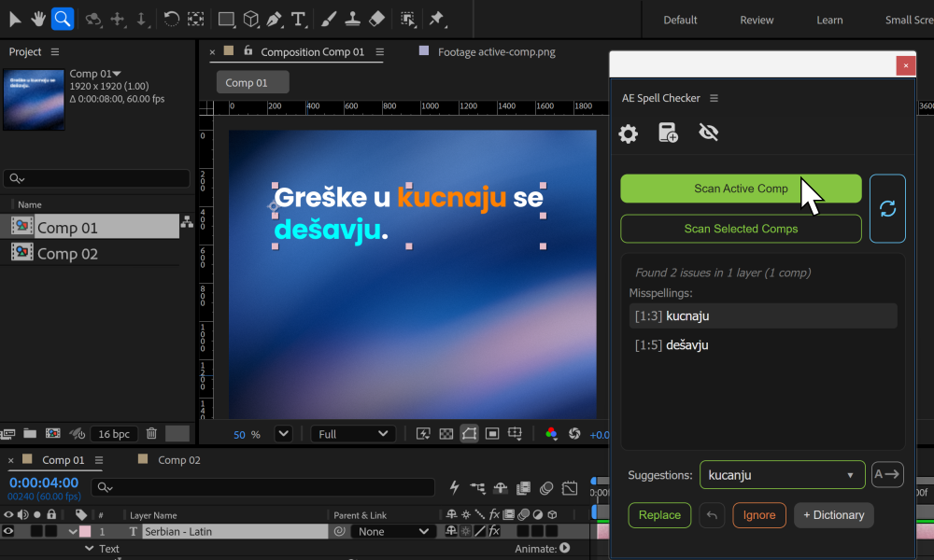The width and height of the screenshot is (934, 560).
Task: Toggle the lock icon on Composition Comp 01 tab
Action: 248,51
